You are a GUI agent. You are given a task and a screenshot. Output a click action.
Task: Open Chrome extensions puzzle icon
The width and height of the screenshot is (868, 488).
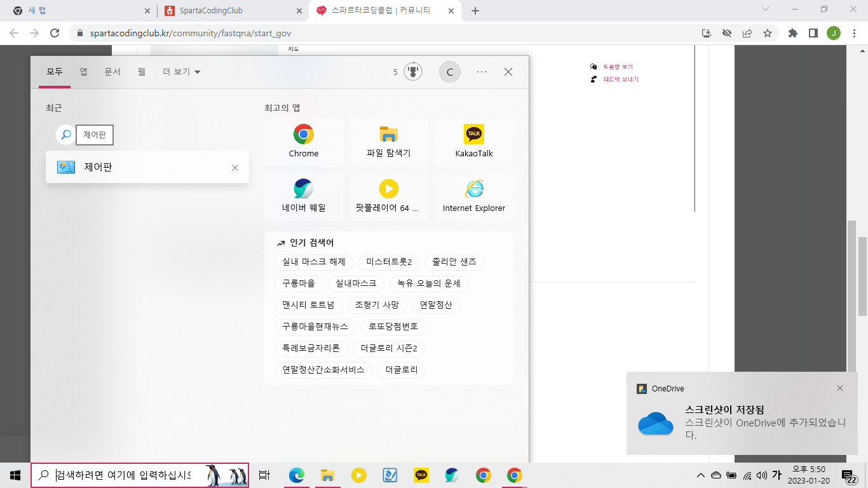(793, 33)
